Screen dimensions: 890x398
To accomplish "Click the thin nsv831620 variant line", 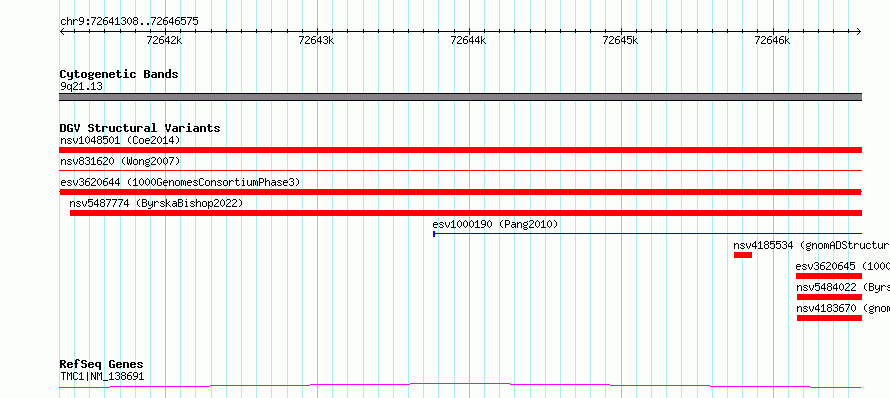I will point(460,170).
